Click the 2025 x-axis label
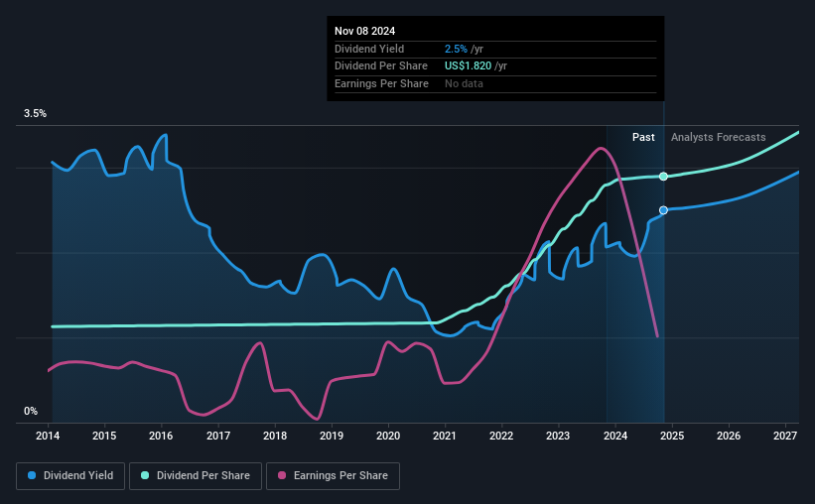 (672, 436)
